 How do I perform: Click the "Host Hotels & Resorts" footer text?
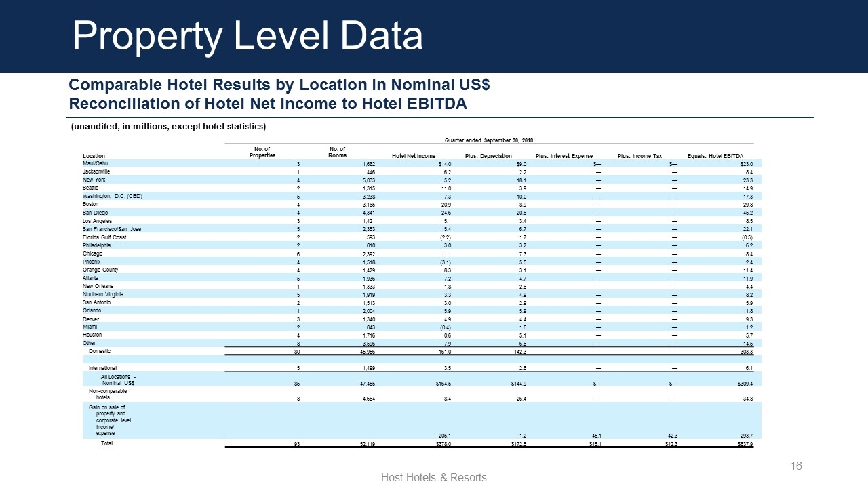click(x=434, y=477)
